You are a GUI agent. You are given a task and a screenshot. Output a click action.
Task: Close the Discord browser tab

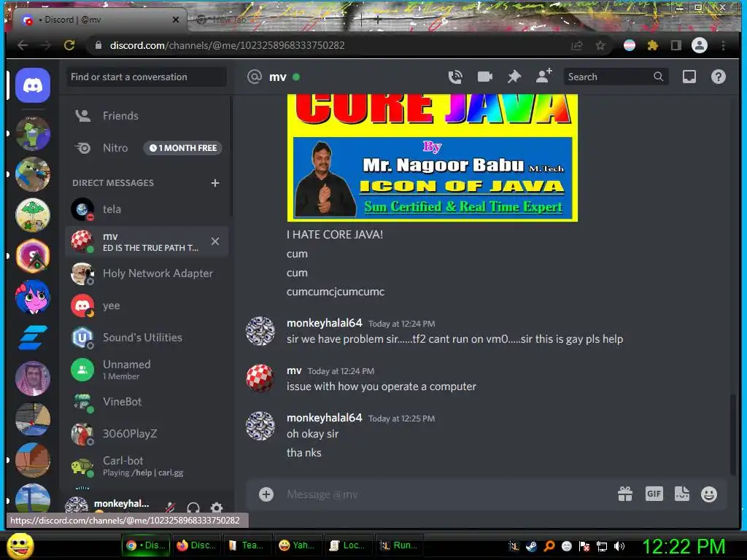pyautogui.click(x=176, y=20)
